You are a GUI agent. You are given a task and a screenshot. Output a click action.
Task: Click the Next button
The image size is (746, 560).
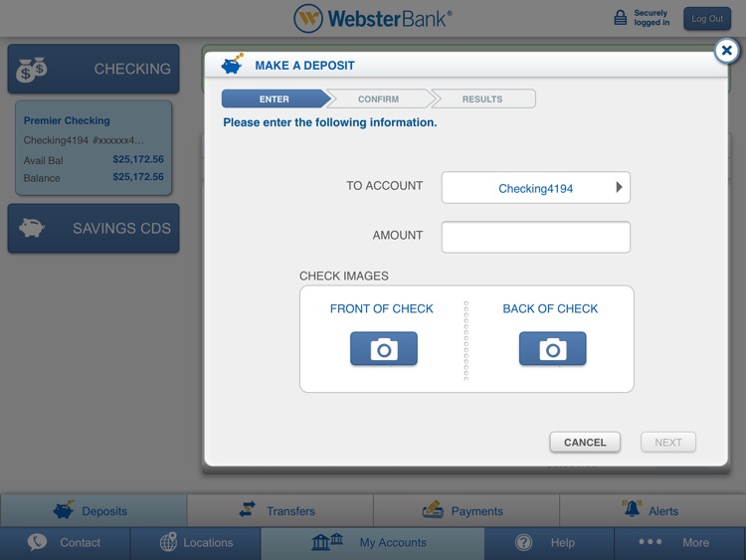tap(668, 442)
